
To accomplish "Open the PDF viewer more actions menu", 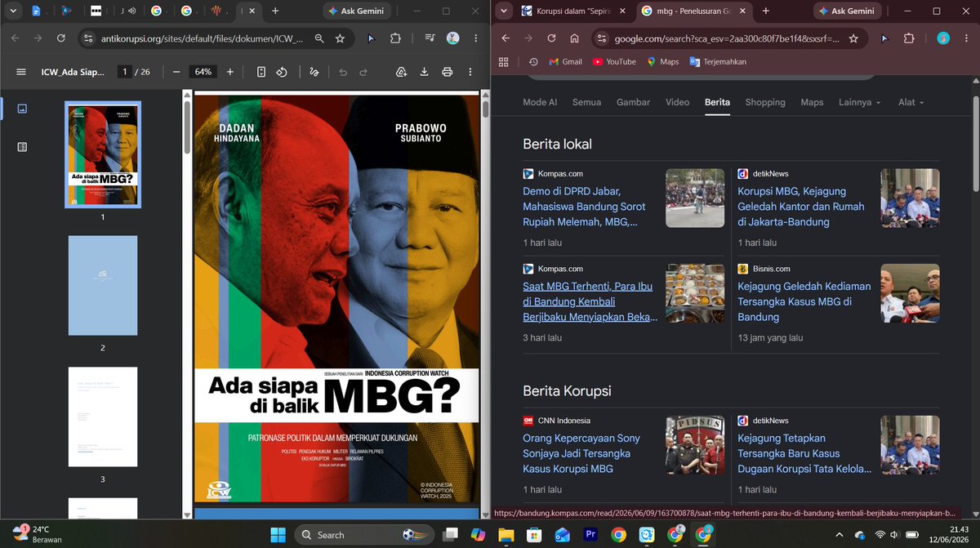I will pos(470,72).
